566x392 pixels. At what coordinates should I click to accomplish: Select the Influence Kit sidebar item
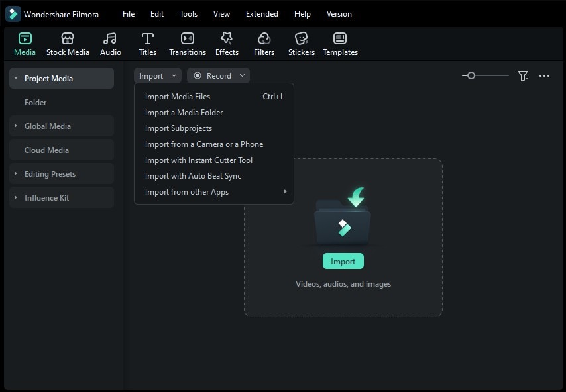[46, 197]
